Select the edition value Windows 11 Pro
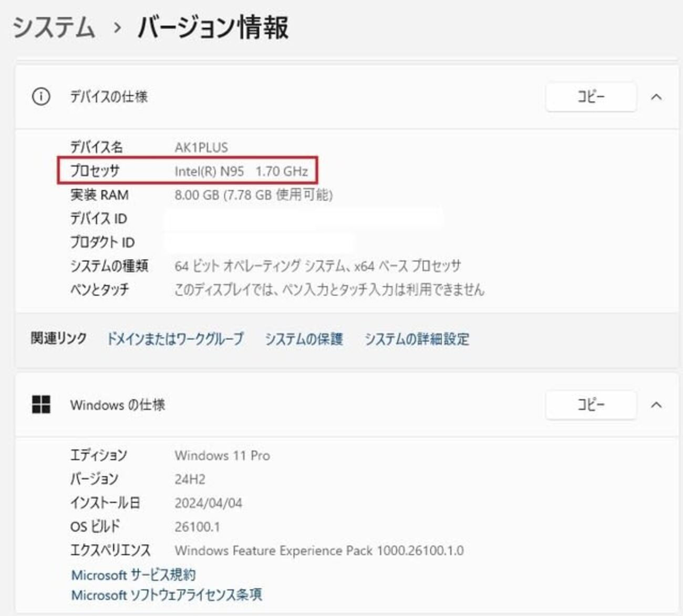683x616 pixels. pyautogui.click(x=222, y=455)
